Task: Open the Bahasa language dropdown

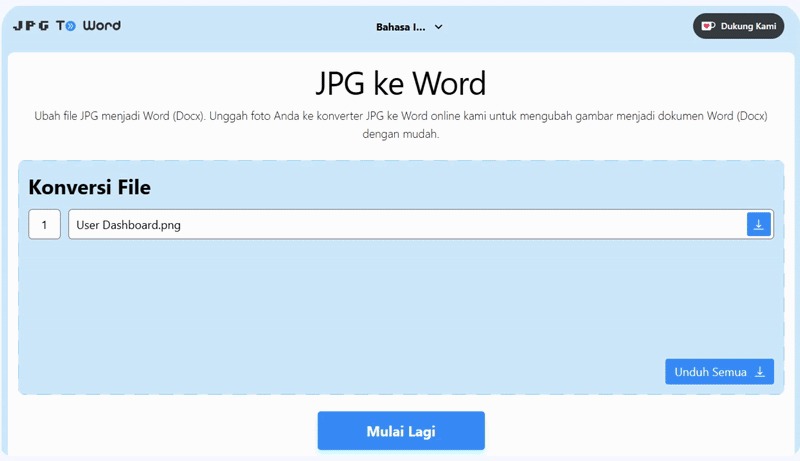Action: [409, 27]
